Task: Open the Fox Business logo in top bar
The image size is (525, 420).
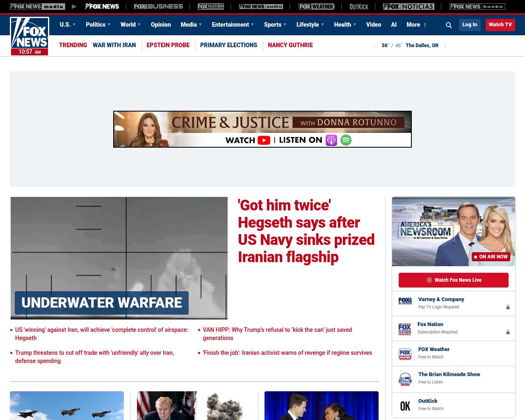Action: pyautogui.click(x=158, y=7)
